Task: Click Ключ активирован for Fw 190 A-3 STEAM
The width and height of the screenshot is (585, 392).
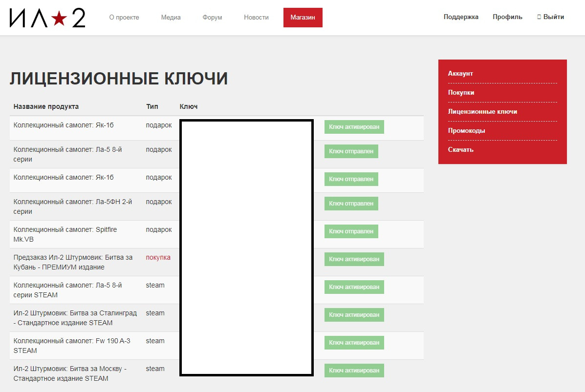Action: [x=354, y=342]
